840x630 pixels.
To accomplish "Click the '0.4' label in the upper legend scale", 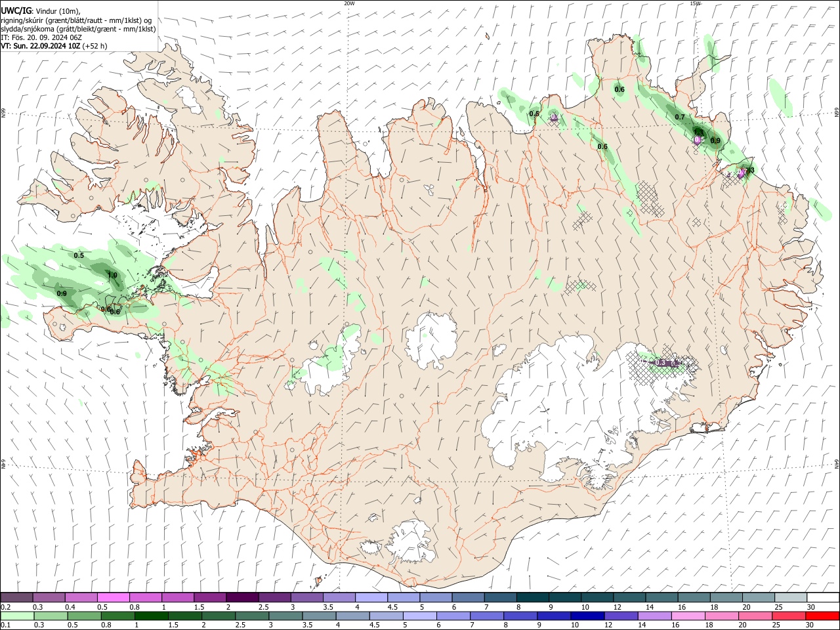I will [x=70, y=607].
